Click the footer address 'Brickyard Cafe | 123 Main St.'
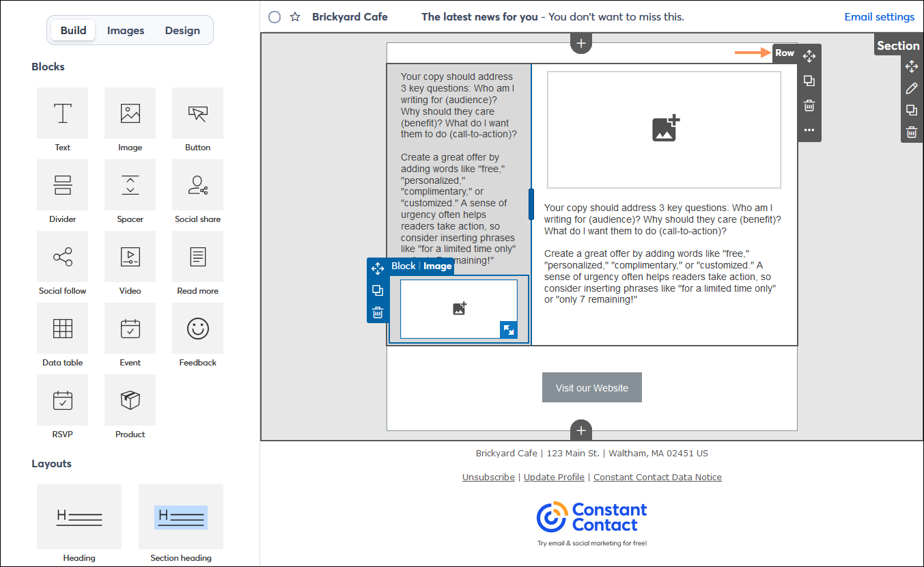The height and width of the screenshot is (567, 924). (537, 453)
